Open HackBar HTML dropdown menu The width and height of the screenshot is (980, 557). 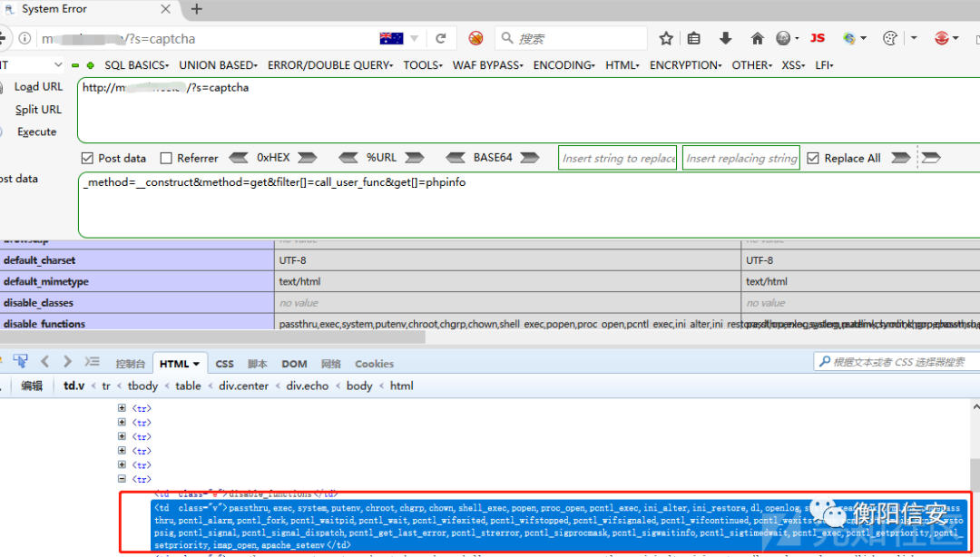622,65
